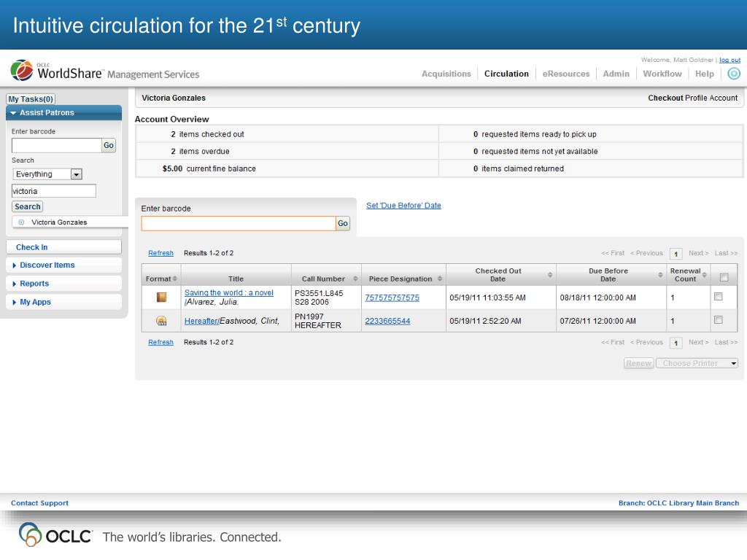Open the Help menu

point(704,74)
